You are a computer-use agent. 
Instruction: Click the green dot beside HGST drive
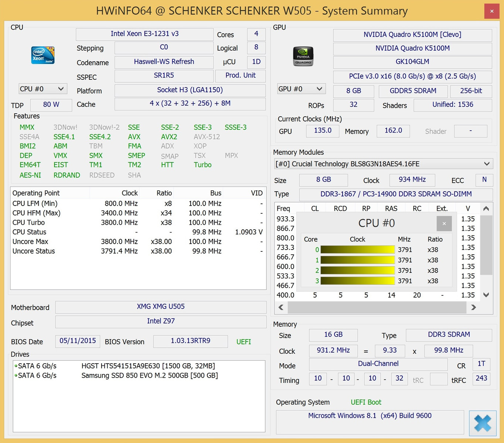pos(16,366)
